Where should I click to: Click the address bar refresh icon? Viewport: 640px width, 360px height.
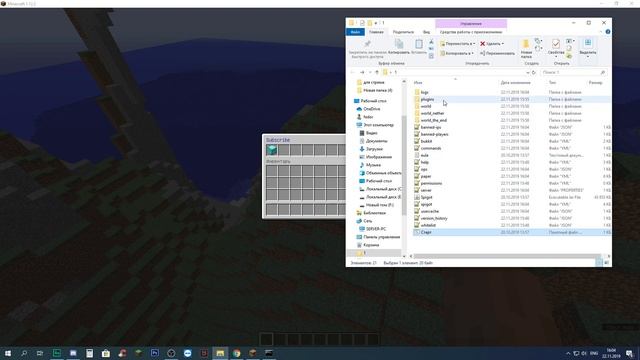533,72
